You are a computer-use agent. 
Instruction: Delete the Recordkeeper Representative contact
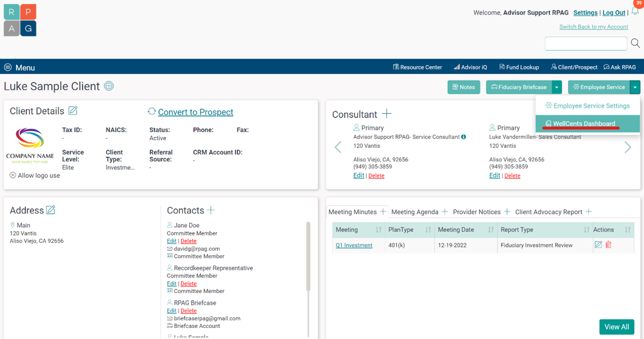click(x=188, y=284)
